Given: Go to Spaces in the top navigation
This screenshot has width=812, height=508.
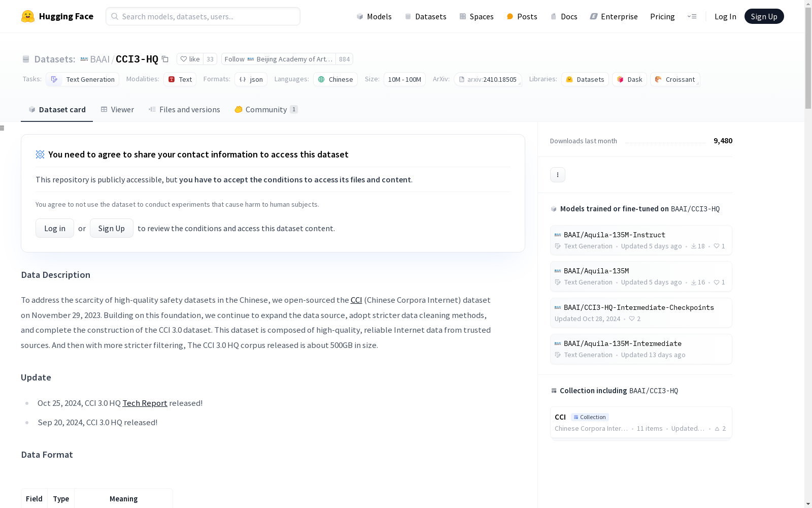Looking at the screenshot, I should click(477, 16).
